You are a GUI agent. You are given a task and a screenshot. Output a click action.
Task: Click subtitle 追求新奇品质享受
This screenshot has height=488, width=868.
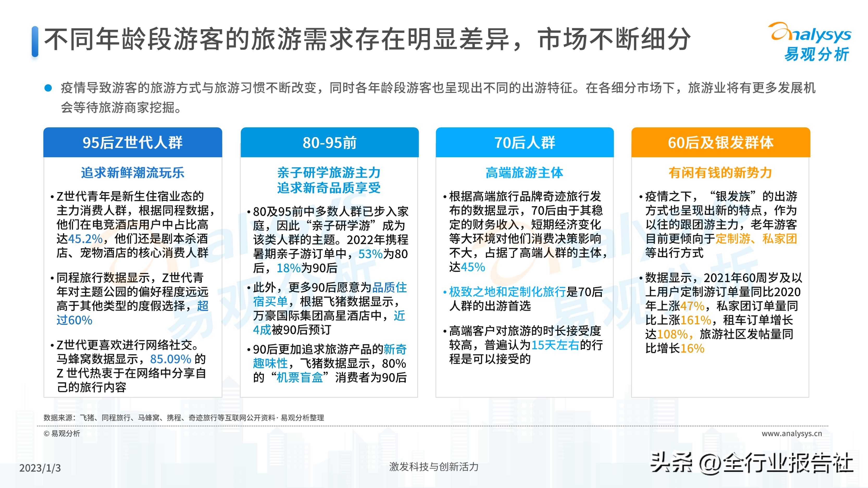pos(329,188)
